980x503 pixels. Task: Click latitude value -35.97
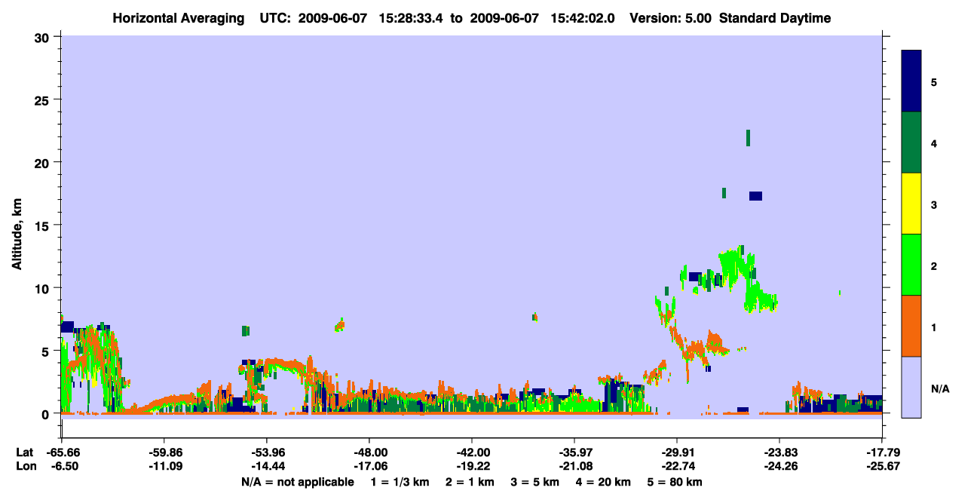[x=574, y=452]
